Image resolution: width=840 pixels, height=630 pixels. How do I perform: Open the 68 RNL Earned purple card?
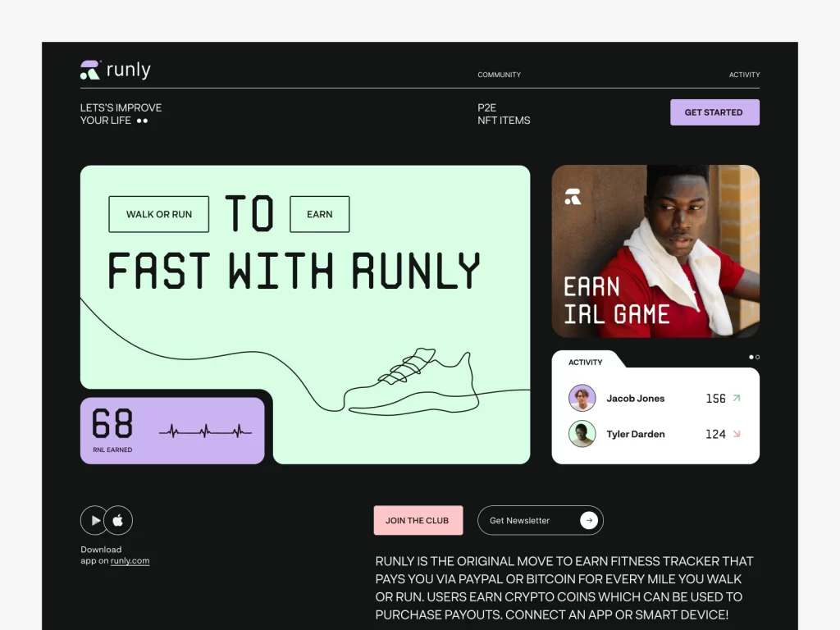pyautogui.click(x=172, y=431)
